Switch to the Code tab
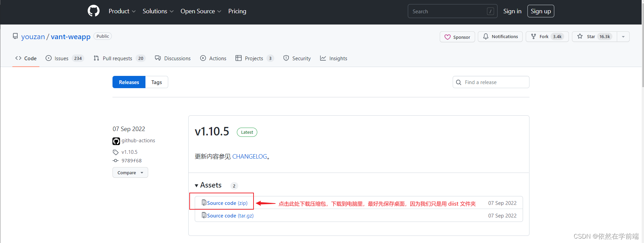The image size is (644, 243). (x=26, y=59)
